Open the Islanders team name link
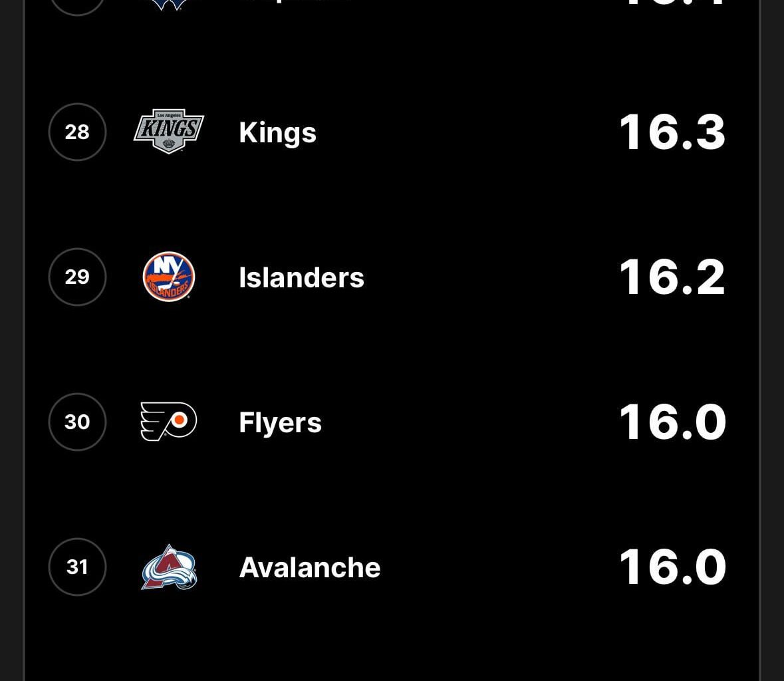The width and height of the screenshot is (784, 681). coord(301,277)
